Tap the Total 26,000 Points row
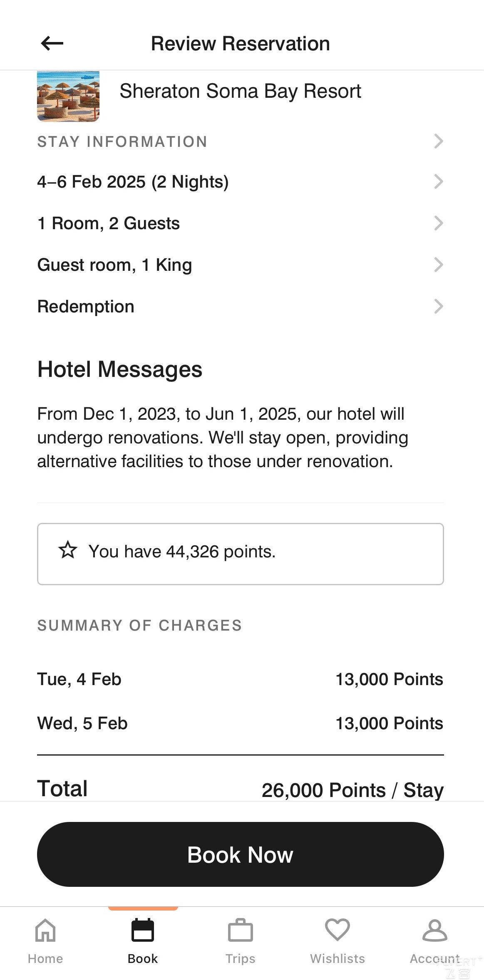The height and width of the screenshot is (980, 484). coord(241,789)
